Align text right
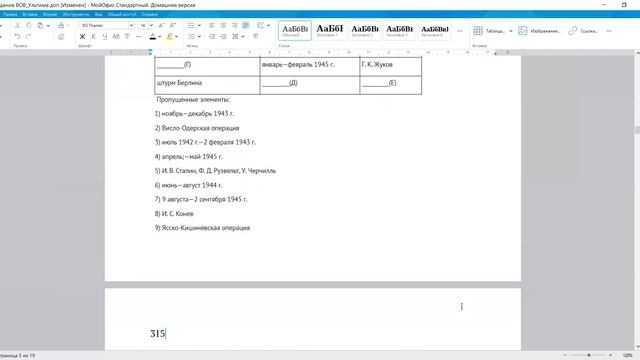This screenshot has height=360, width=640. click(234, 25)
